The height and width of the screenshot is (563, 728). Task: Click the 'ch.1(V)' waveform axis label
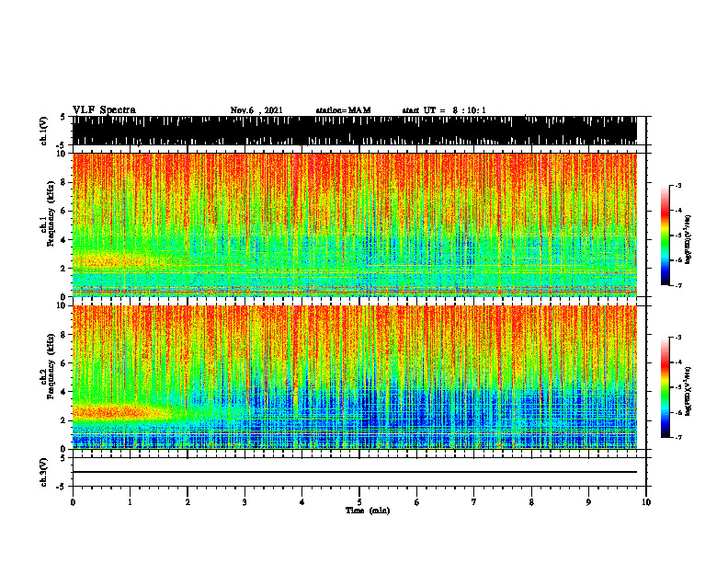(x=44, y=131)
